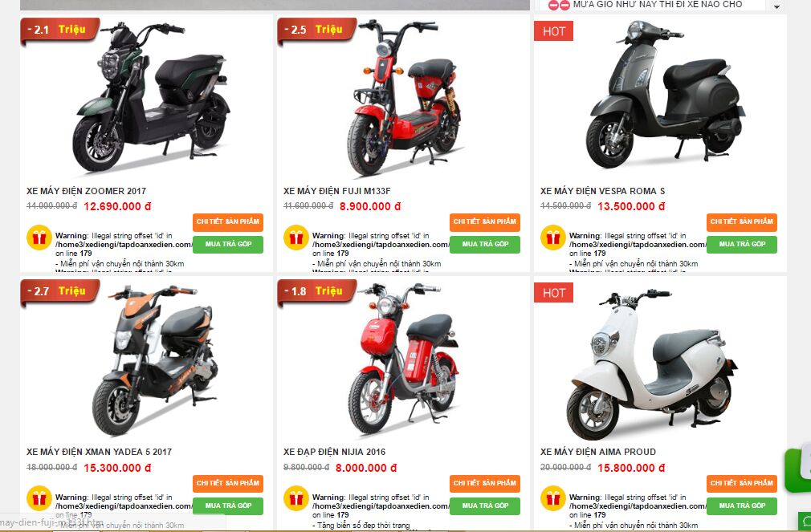Image resolution: width=811 pixels, height=532 pixels.
Task: Open product details for Zoomer 2017
Action: (228, 221)
